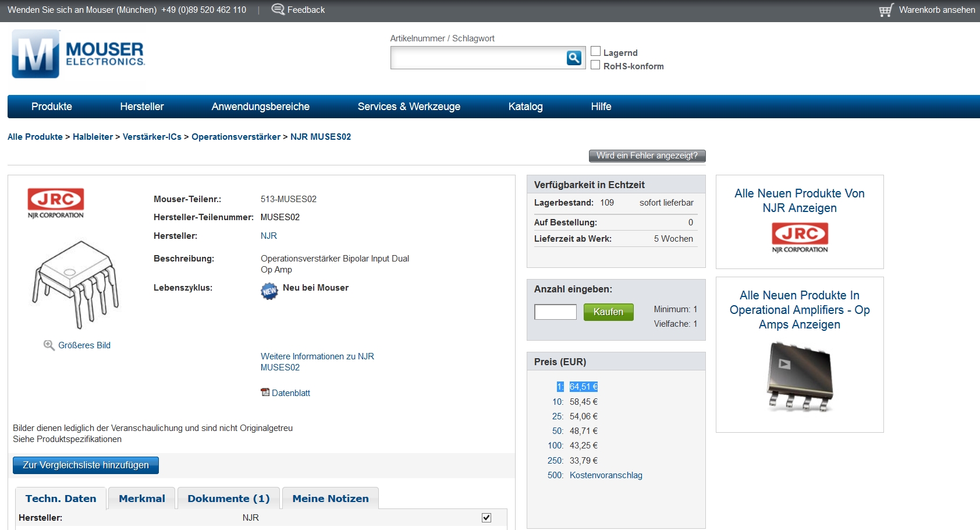The height and width of the screenshot is (530, 980).
Task: Enable the RoHS-konform checkbox
Action: coord(595,65)
